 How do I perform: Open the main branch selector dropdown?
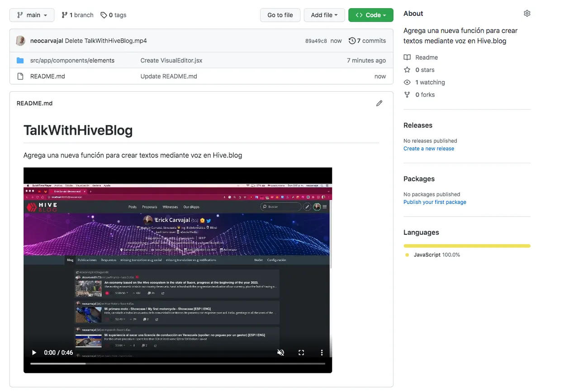tap(32, 15)
